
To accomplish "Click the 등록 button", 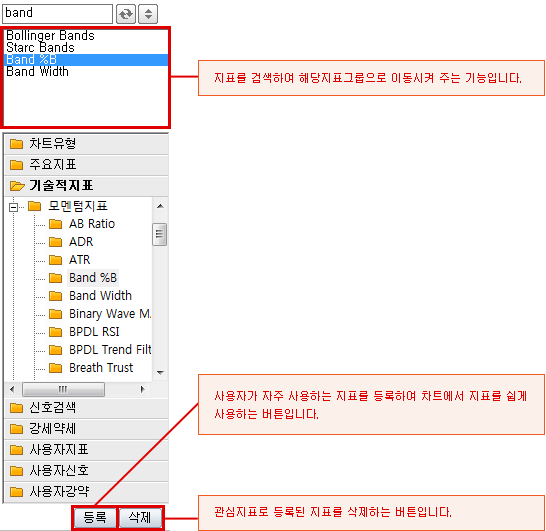I will 95,518.
